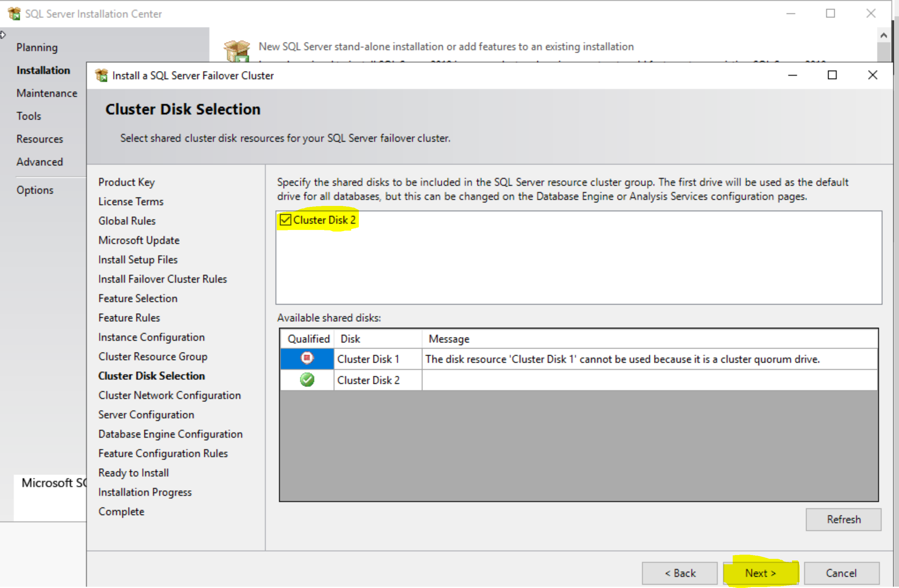The width and height of the screenshot is (899, 588).
Task: Click the Feature Selection step
Action: (137, 298)
